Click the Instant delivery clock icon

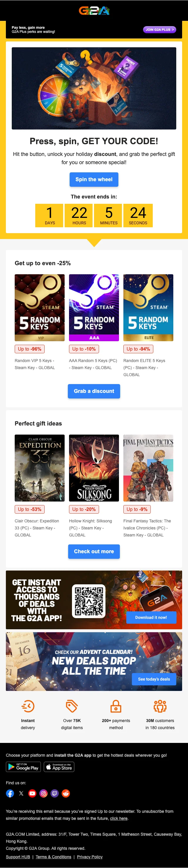(x=28, y=706)
